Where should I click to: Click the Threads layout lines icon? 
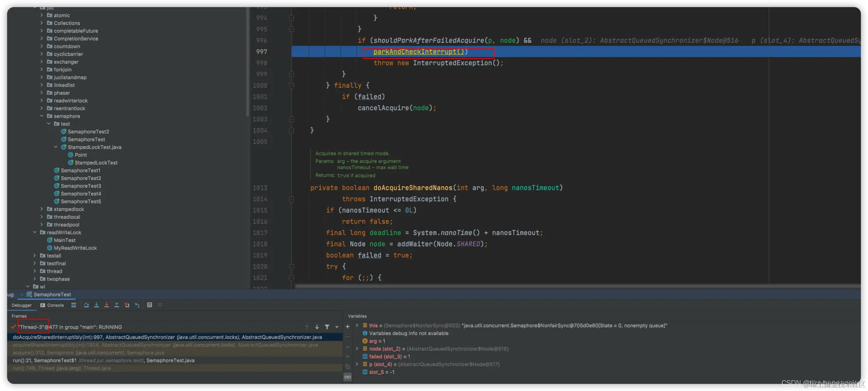(x=74, y=305)
